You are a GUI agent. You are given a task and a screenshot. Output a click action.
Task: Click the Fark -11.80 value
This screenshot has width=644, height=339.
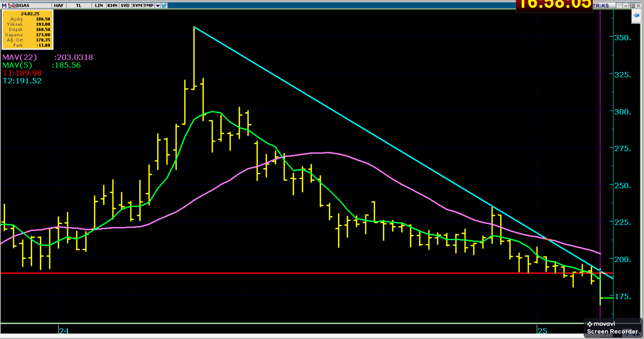44,45
